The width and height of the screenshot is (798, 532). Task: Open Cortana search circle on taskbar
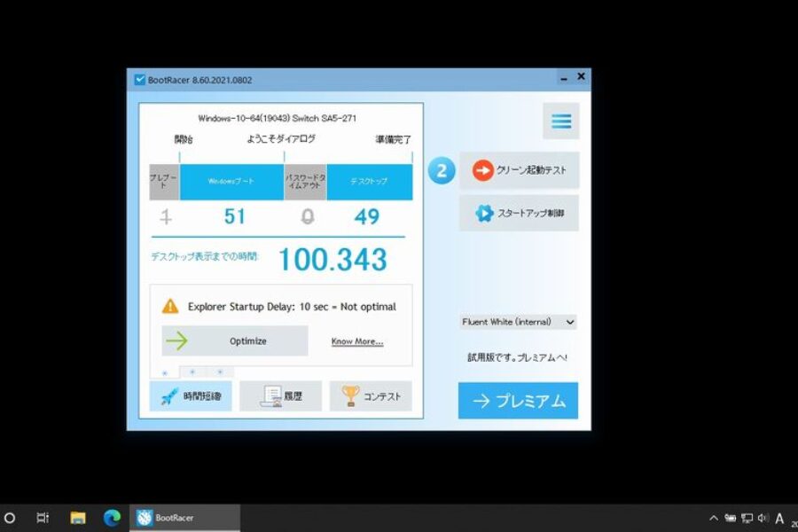click(x=10, y=518)
